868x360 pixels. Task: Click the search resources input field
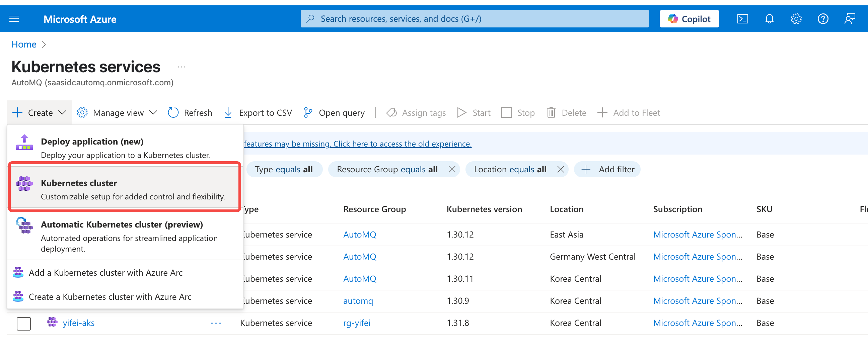(x=475, y=19)
